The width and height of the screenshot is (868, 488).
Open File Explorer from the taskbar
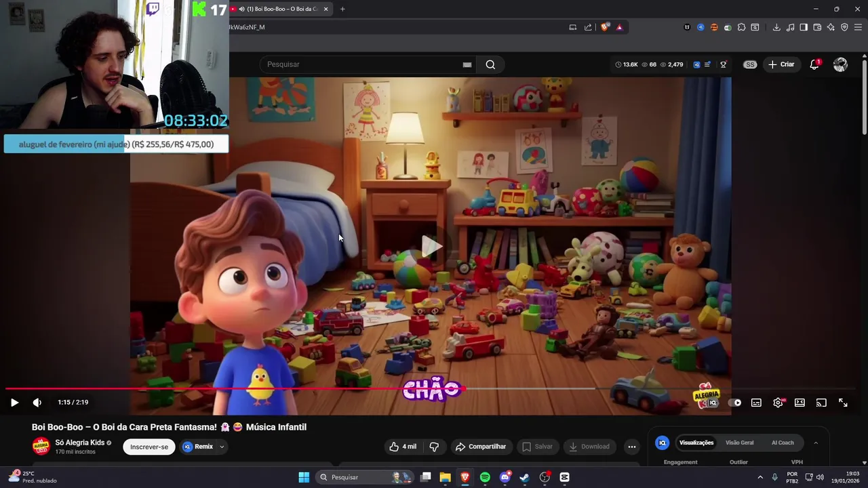tap(445, 477)
